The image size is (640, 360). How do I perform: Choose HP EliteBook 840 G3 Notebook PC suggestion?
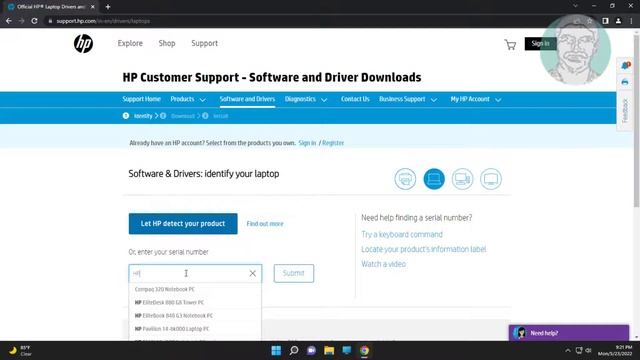195,316
